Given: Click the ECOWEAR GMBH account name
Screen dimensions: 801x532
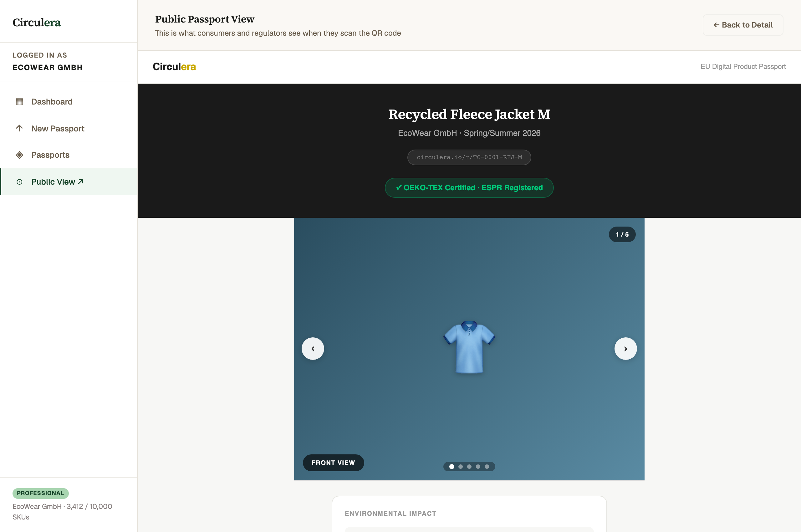Looking at the screenshot, I should pyautogui.click(x=48, y=68).
